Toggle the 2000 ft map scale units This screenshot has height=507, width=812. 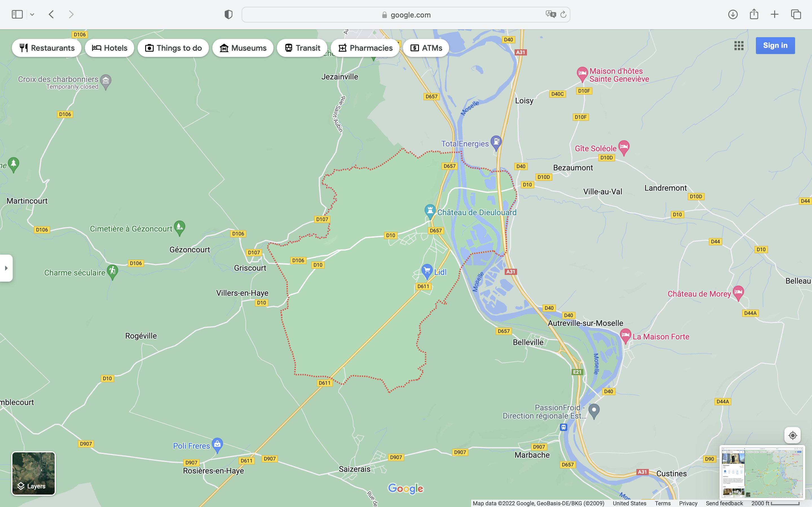click(x=775, y=503)
